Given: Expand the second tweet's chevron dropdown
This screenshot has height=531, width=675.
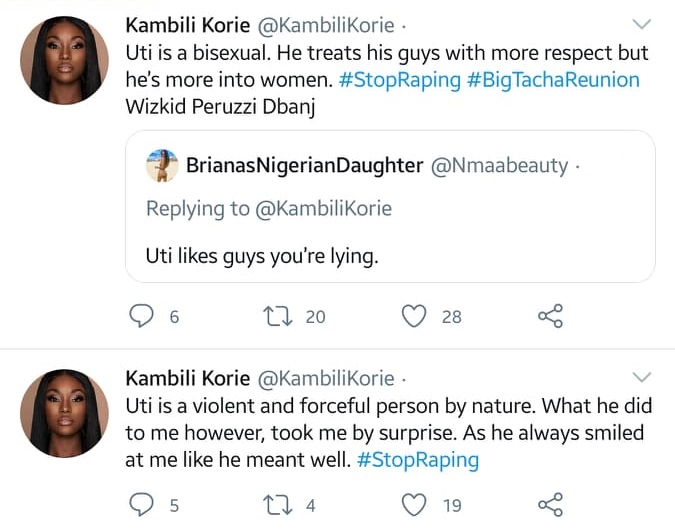Looking at the screenshot, I should point(643,377).
